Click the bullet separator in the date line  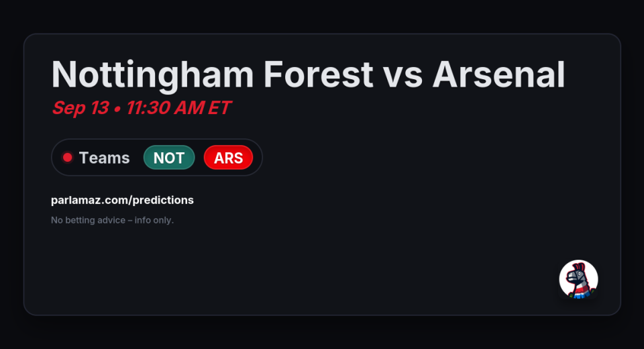click(x=117, y=109)
